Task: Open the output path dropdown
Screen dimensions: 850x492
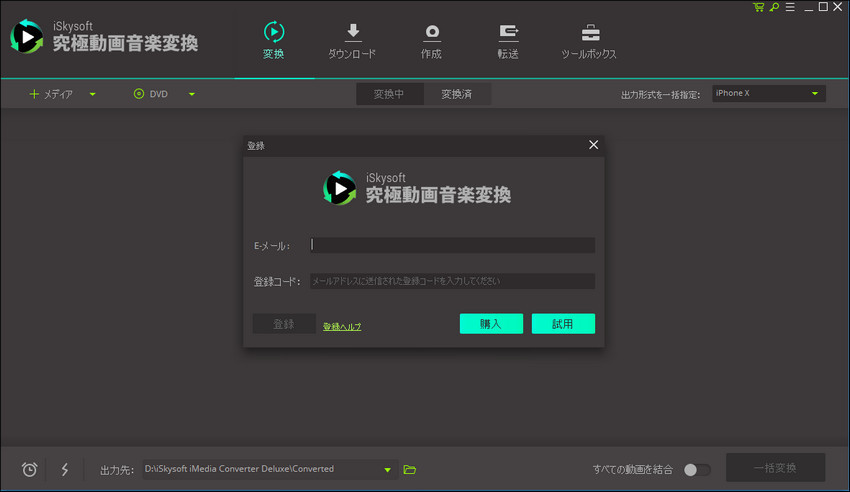Action: (x=388, y=470)
